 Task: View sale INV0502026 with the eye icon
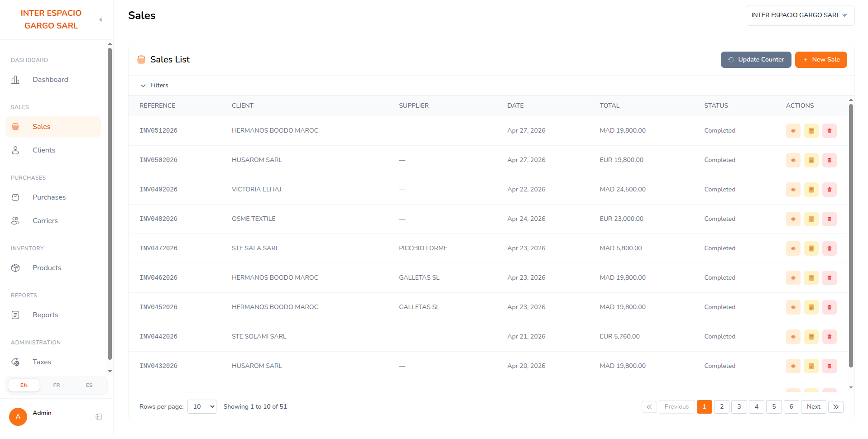[793, 160]
